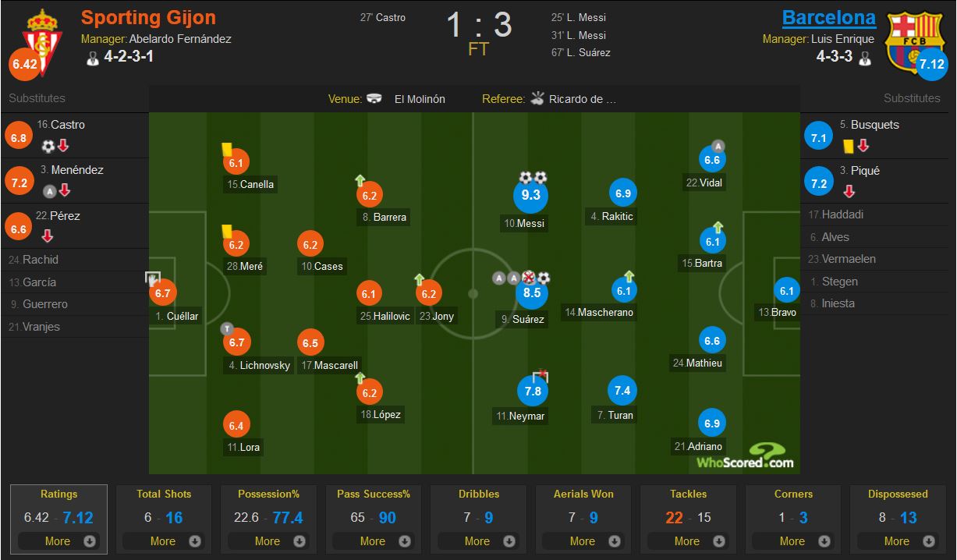Click the WhoScored.com logo on pitch
This screenshot has height=560, width=957.
(746, 456)
